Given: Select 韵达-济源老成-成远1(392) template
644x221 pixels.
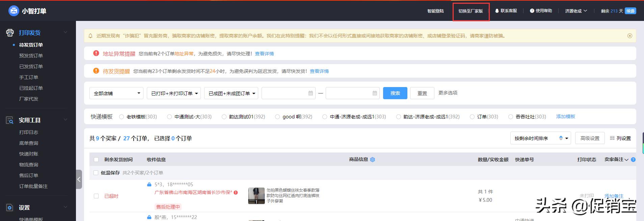Looking at the screenshot, I should coord(399,117).
